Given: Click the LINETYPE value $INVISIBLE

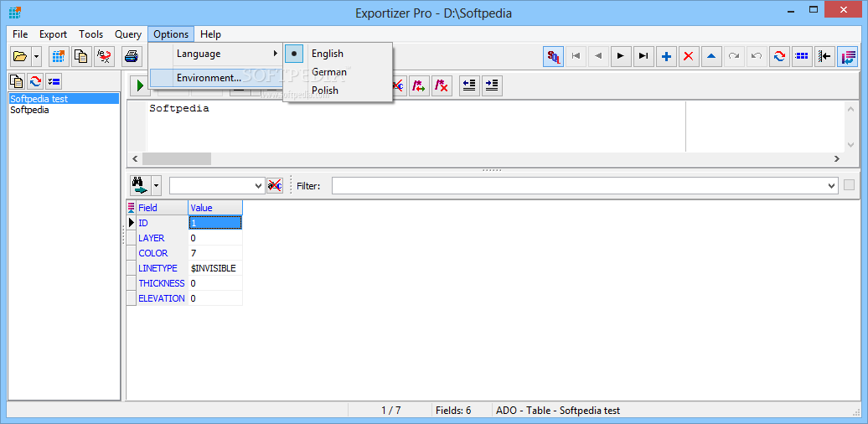Looking at the screenshot, I should (215, 268).
